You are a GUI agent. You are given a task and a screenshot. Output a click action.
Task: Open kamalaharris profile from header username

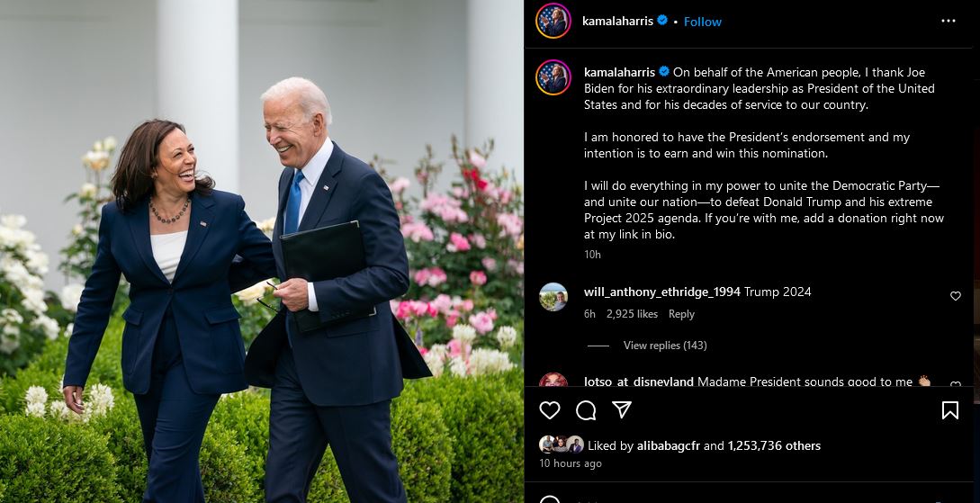[x=617, y=21]
